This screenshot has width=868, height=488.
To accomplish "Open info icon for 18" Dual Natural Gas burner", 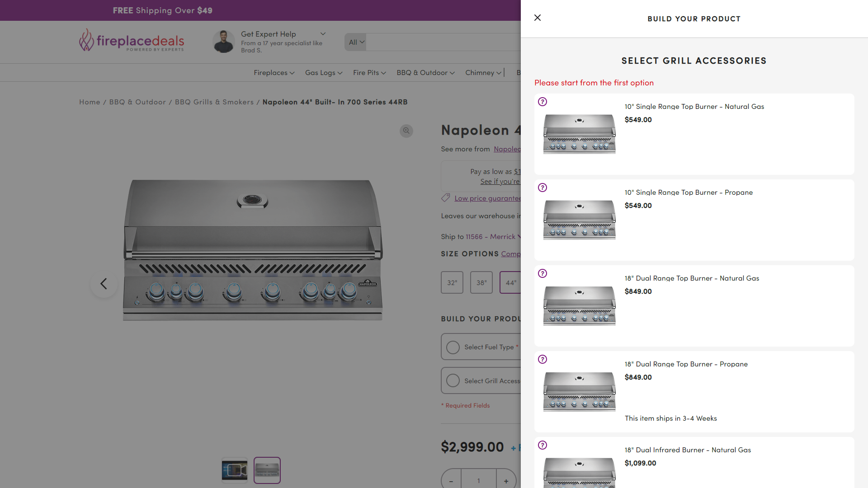I will click(542, 273).
